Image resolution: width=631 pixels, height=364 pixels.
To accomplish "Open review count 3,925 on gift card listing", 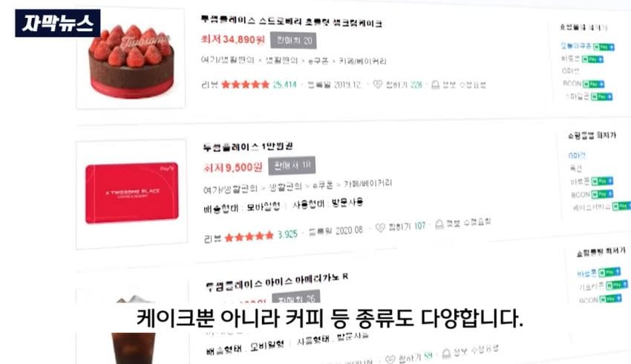I will click(x=288, y=234).
